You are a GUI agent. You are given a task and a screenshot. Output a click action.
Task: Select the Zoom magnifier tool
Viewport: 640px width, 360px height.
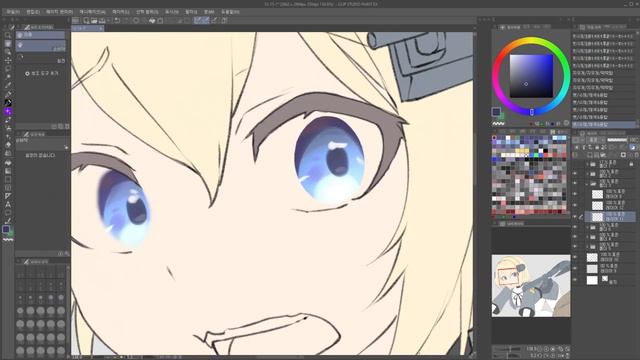click(x=8, y=35)
